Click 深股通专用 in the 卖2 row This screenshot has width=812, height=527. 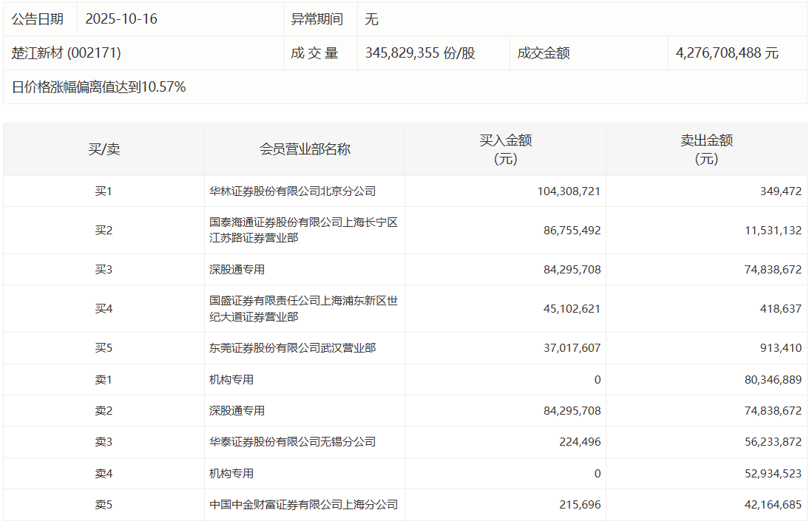click(x=237, y=411)
